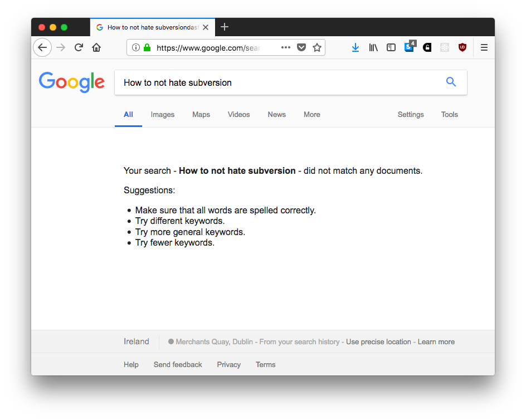Click the 'Send feedback' footer link
This screenshot has height=420, width=526.
click(x=178, y=365)
